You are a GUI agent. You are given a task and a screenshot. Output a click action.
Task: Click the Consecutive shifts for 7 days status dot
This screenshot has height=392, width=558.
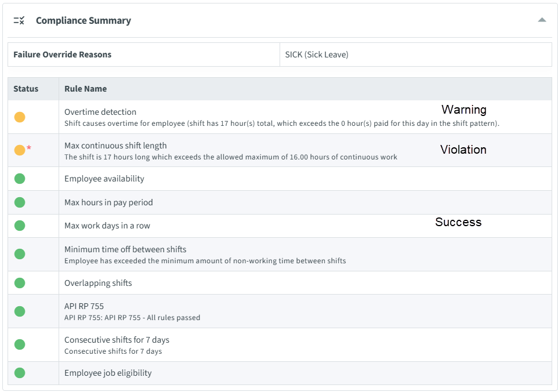(20, 344)
